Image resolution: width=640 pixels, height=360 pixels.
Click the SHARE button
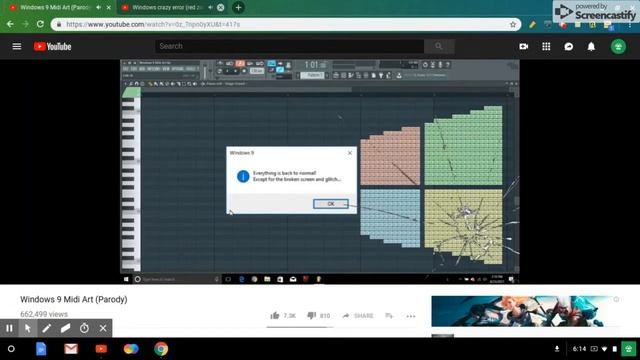coord(358,316)
